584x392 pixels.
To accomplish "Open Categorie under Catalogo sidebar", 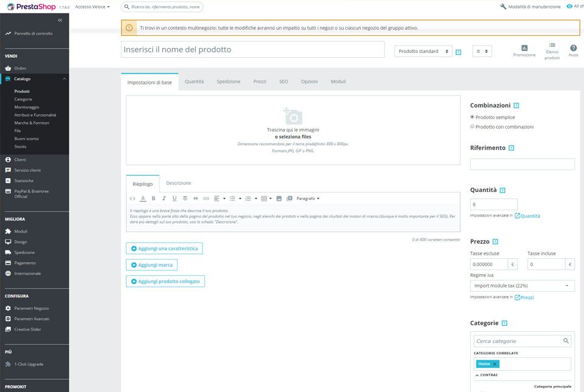I will pos(23,99).
